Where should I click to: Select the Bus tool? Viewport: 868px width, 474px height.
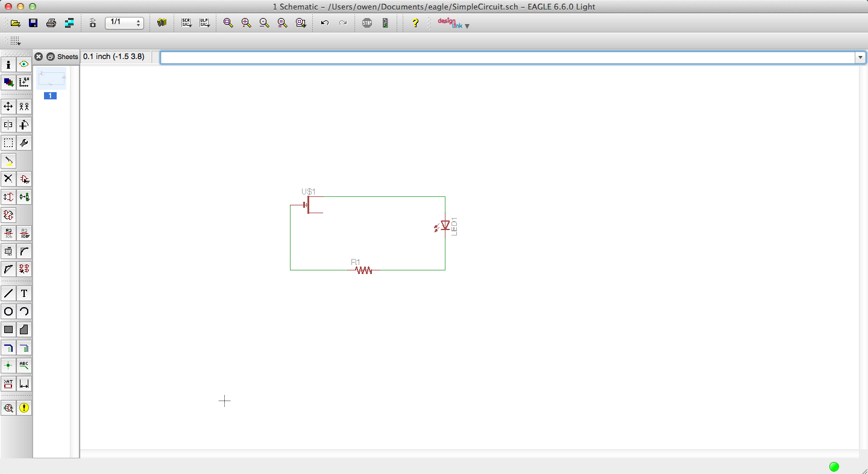coord(8,348)
